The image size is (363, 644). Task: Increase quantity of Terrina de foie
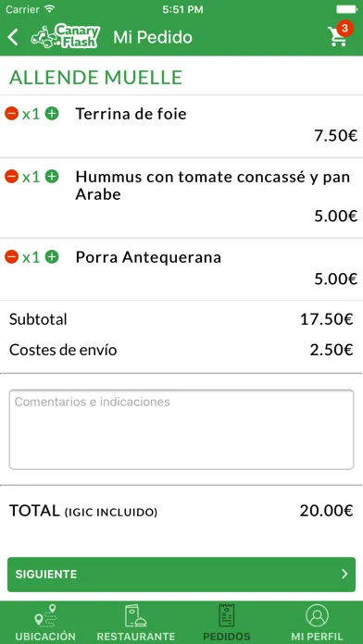[52, 113]
